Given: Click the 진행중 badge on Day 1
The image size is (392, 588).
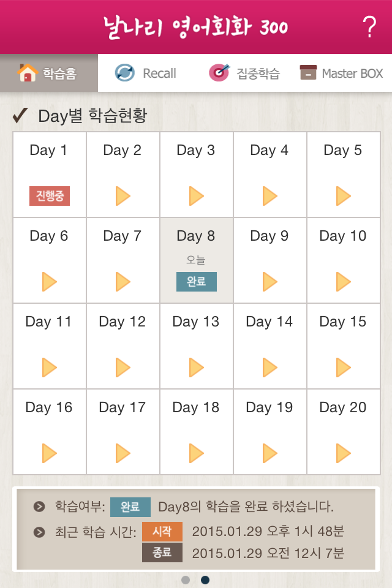Looking at the screenshot, I should click(x=50, y=196).
